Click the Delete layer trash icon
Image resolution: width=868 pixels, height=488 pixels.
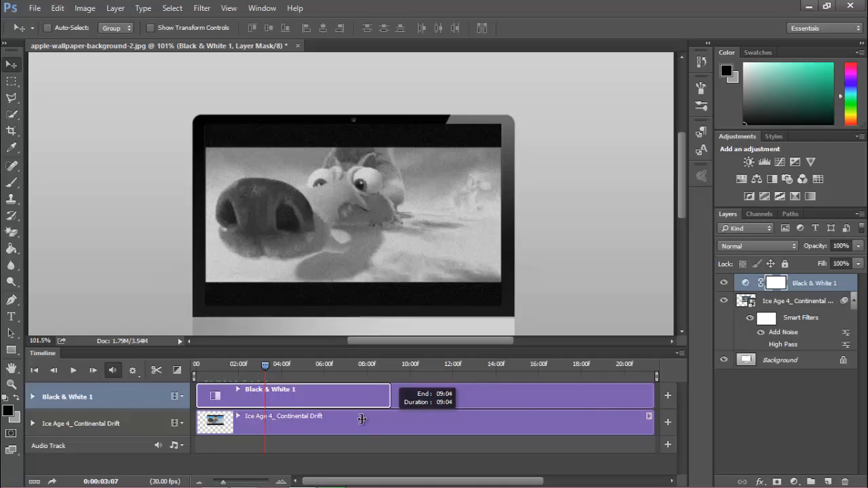(845, 481)
